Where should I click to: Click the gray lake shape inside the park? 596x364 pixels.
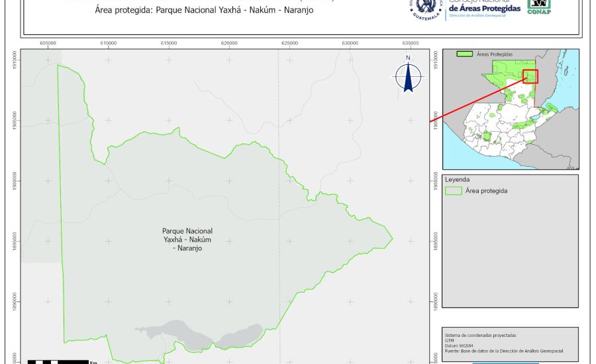(199, 333)
